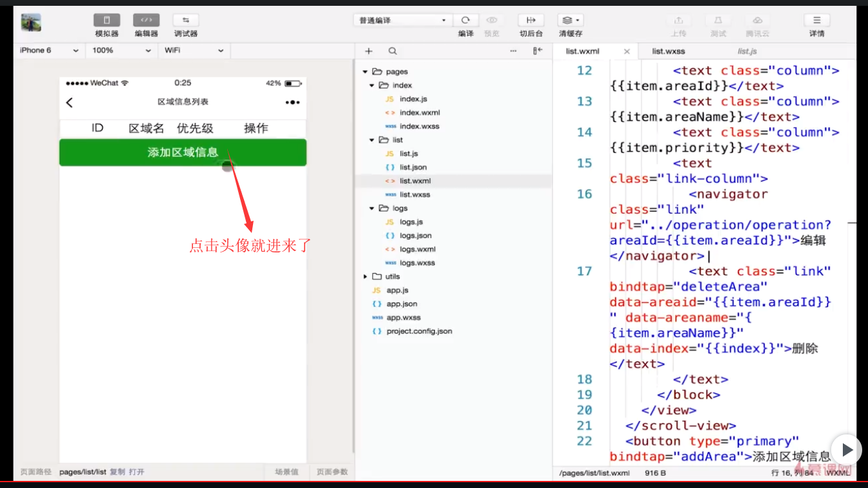Click the 复制 link for page path
This screenshot has height=488, width=868.
tap(117, 472)
